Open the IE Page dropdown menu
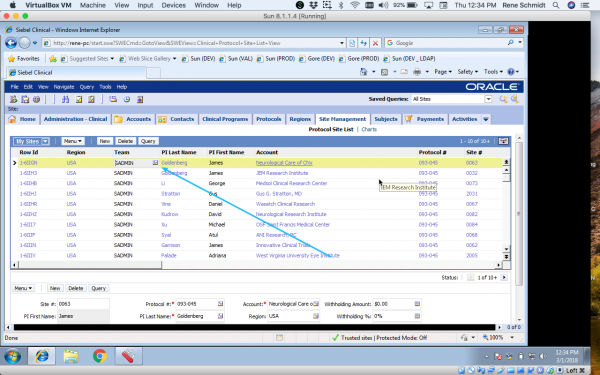600x375 pixels. [443, 72]
